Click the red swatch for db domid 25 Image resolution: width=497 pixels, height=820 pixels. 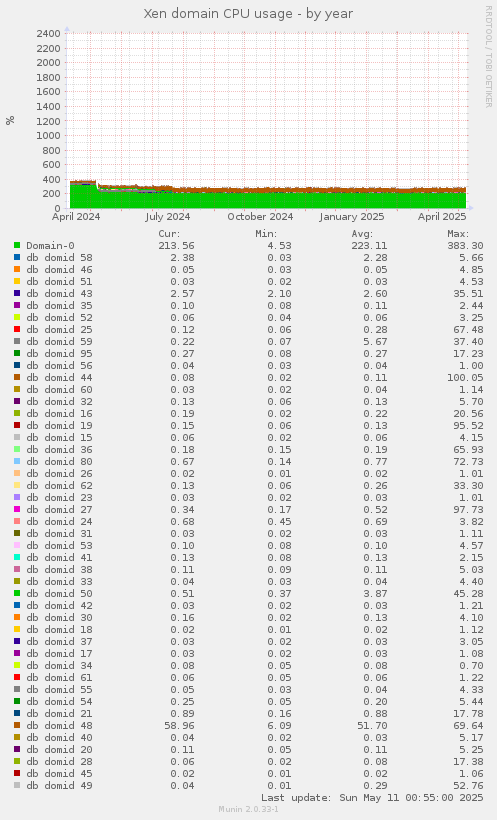click(17, 329)
